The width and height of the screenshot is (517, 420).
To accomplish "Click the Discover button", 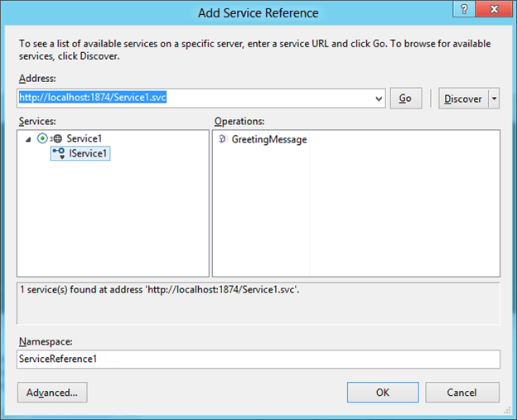I will click(x=462, y=99).
